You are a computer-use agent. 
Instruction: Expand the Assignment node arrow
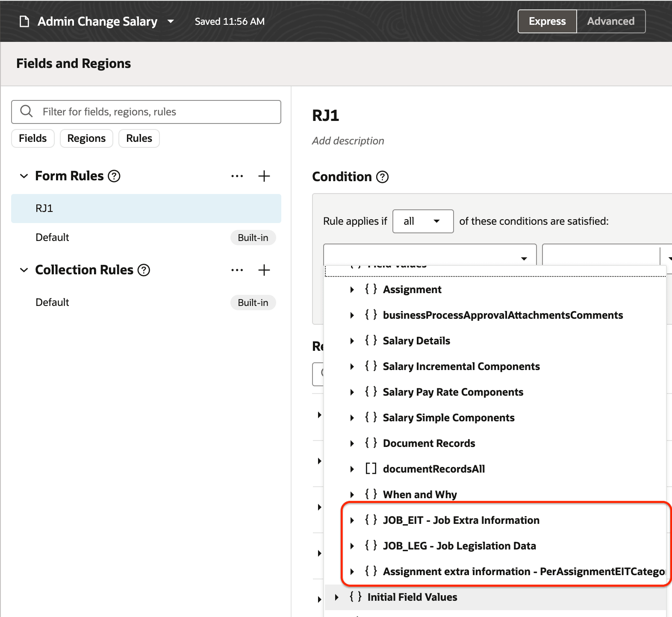coord(352,290)
